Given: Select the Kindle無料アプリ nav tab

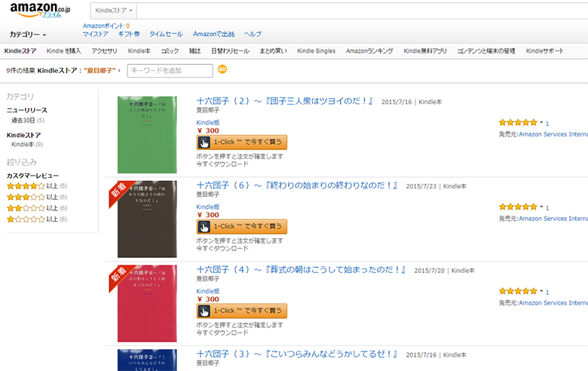Looking at the screenshot, I should click(x=425, y=51).
